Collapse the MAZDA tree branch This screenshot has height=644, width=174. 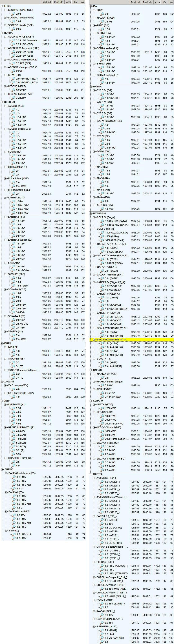(91, 87)
